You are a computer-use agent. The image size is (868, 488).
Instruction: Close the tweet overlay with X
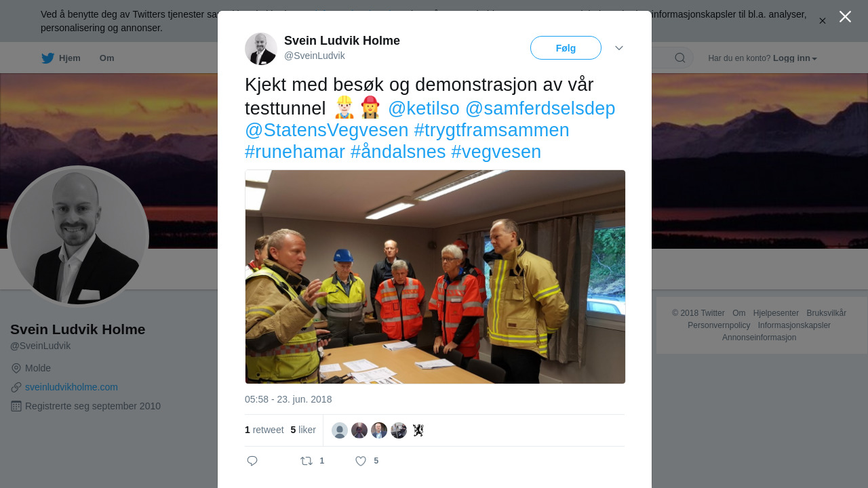tap(845, 16)
